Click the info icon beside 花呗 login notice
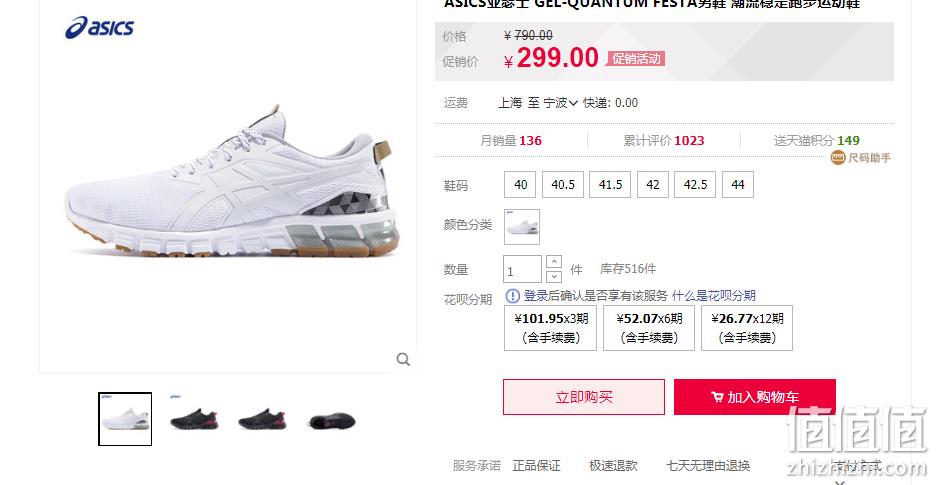The height and width of the screenshot is (485, 936). [x=512, y=296]
